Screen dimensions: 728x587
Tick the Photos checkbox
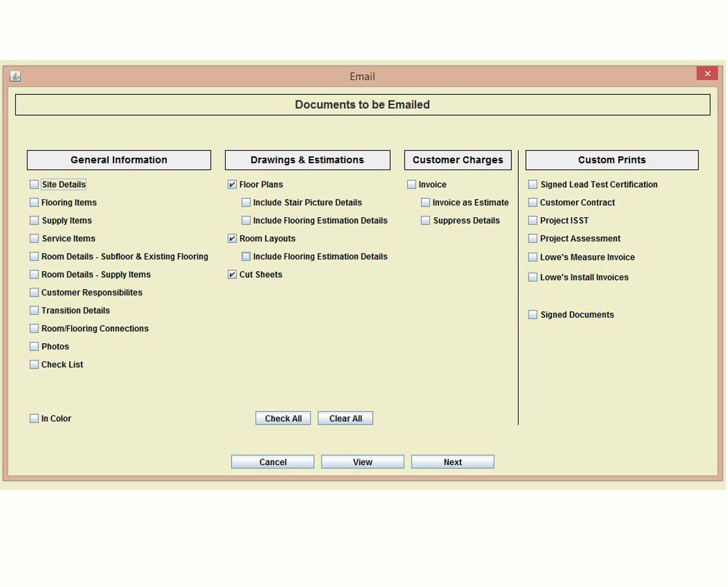(x=35, y=347)
